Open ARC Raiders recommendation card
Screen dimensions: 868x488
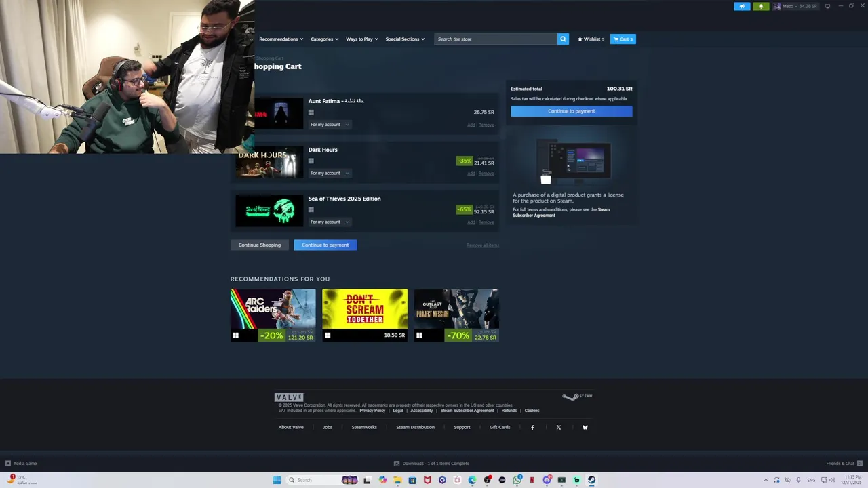[273, 315]
